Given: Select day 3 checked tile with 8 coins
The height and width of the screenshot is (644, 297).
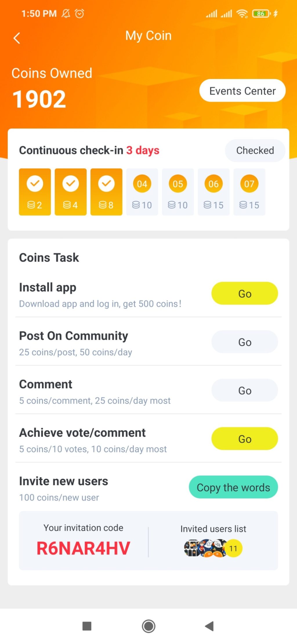Looking at the screenshot, I should tap(106, 192).
